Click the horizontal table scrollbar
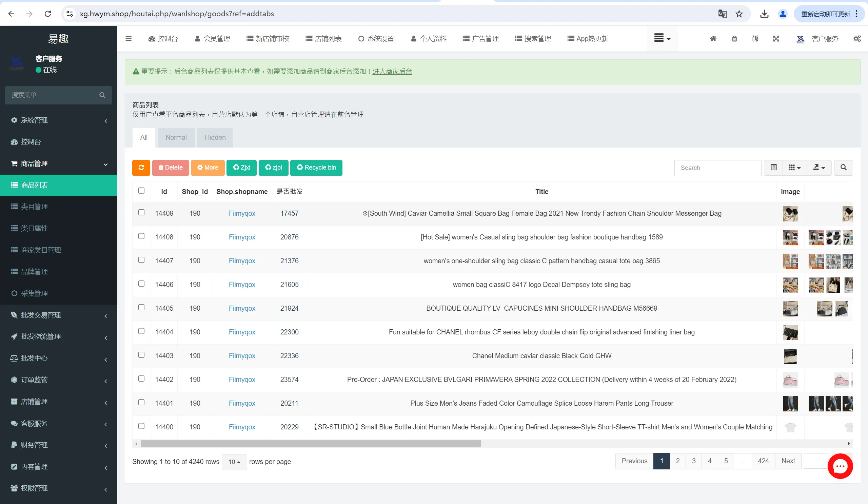 click(311, 444)
